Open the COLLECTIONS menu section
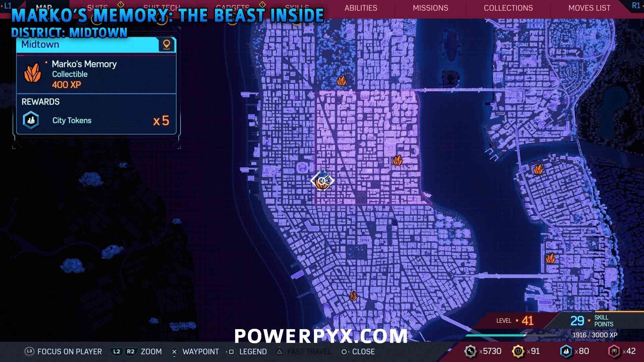This screenshot has height=362, width=644. point(508,8)
